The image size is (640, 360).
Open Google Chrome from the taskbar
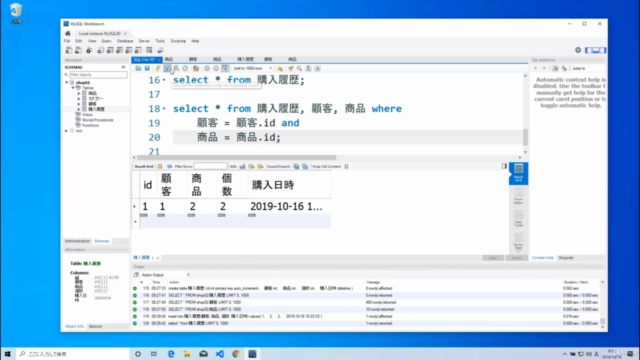point(236,354)
